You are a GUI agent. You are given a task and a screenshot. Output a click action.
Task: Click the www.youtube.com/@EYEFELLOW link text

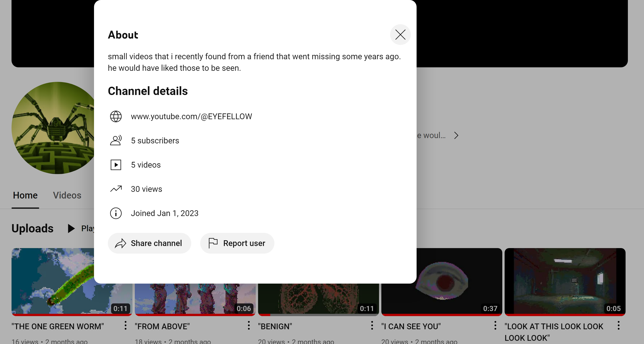191,117
